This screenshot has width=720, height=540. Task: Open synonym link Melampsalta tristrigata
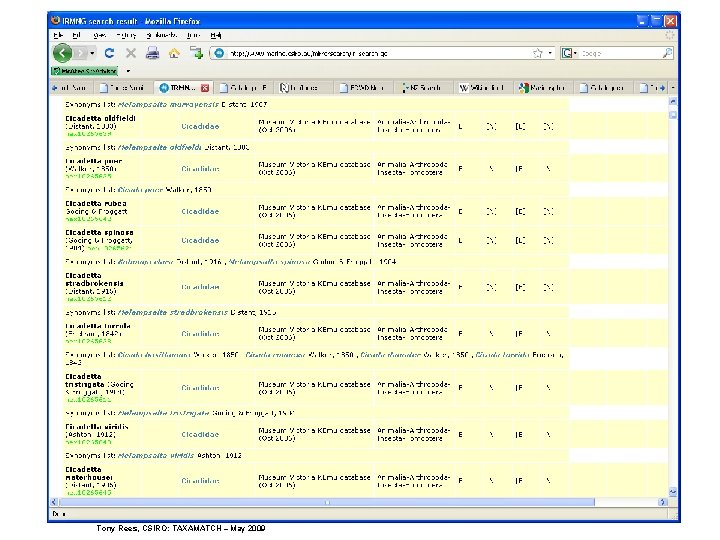tap(163, 413)
